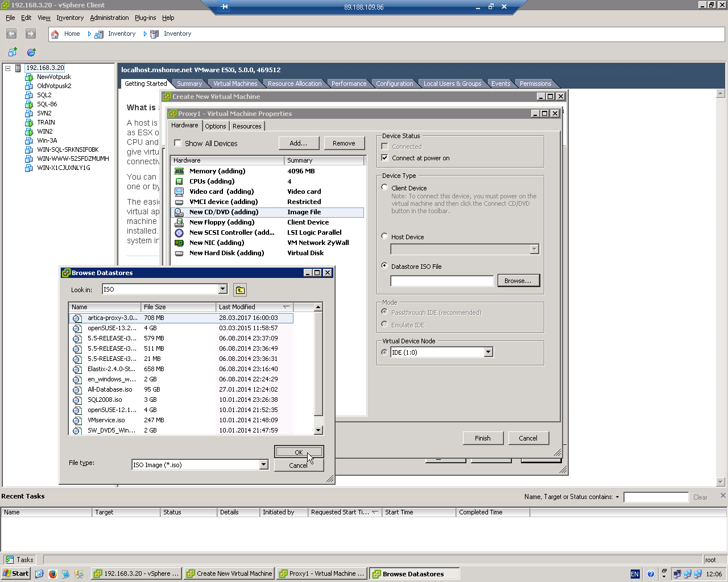Click the refresh-globe toolbar icon under navigation
Image resolution: width=728 pixels, height=582 pixels.
[x=31, y=52]
